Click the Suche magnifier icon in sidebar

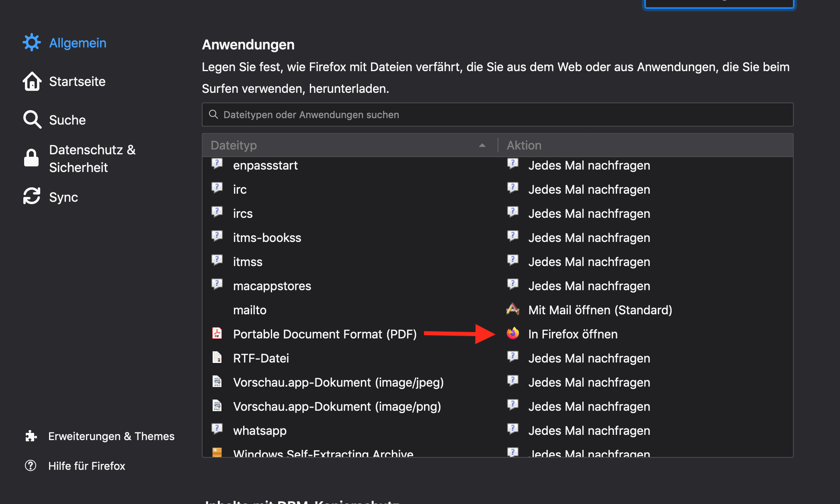[32, 120]
